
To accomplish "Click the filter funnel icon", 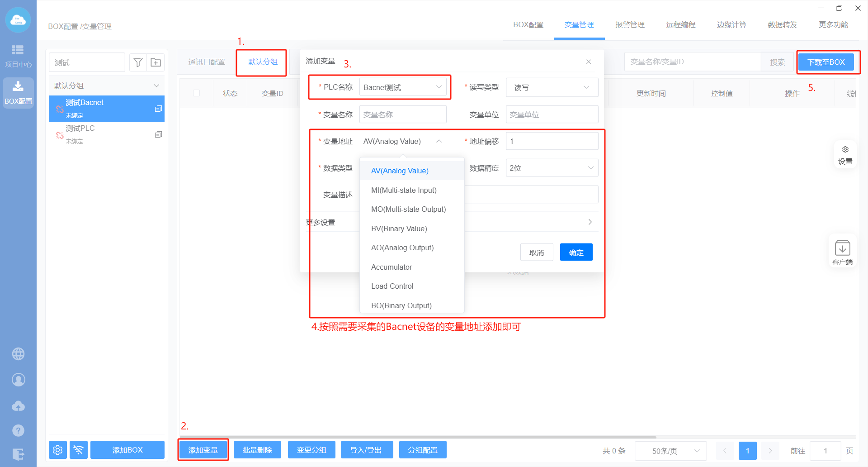I will [138, 62].
